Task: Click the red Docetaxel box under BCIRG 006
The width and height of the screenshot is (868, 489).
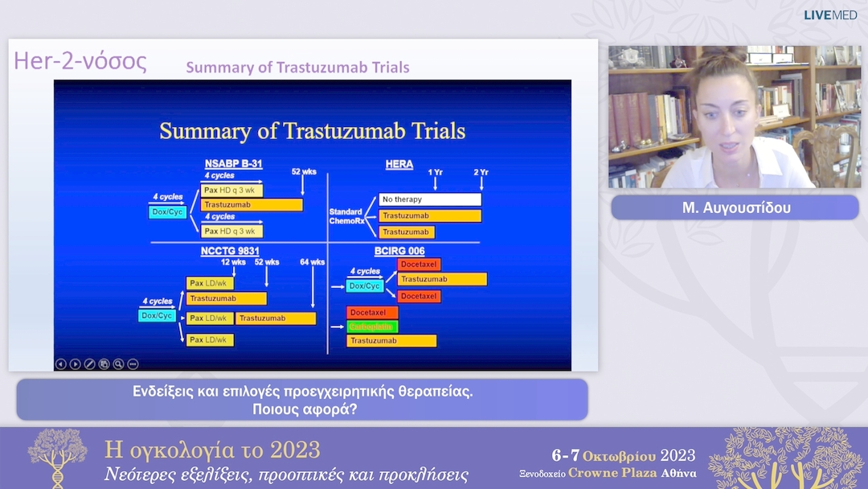Action: coord(419,265)
